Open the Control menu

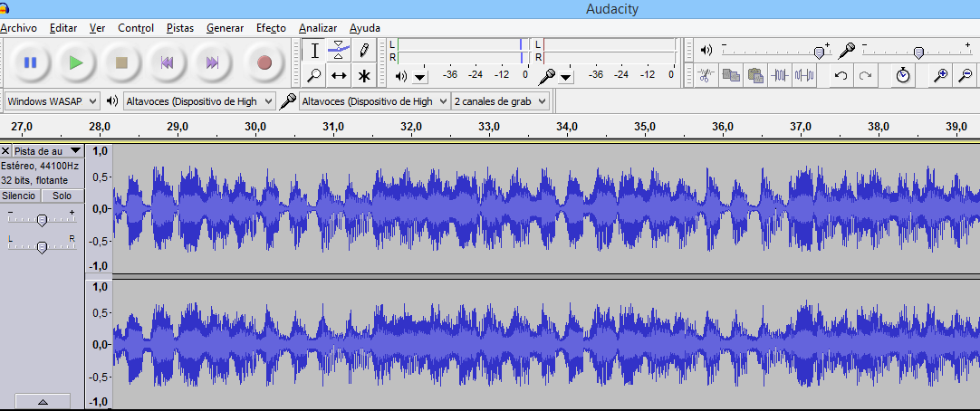coord(136,28)
